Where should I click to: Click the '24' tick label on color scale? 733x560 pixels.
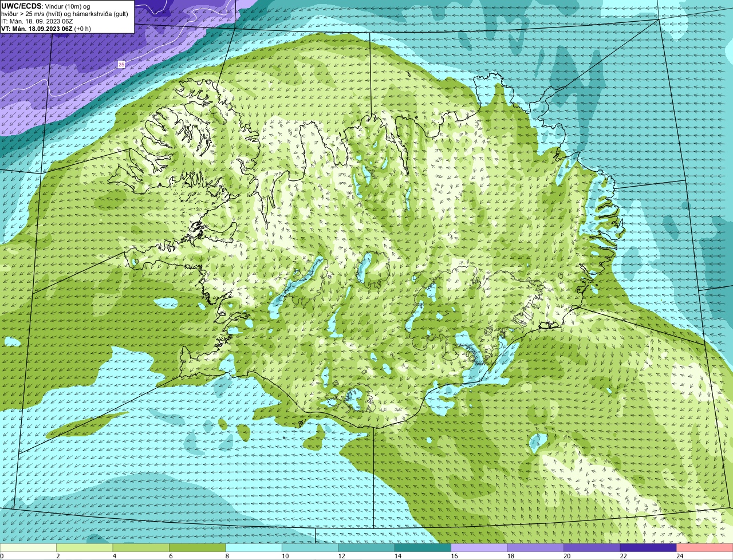680,556
